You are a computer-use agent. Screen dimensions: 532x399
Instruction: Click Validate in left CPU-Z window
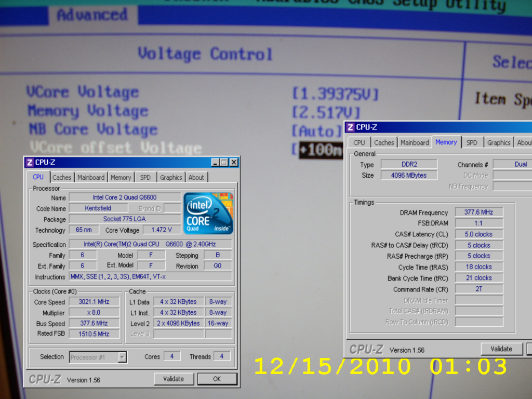(174, 379)
